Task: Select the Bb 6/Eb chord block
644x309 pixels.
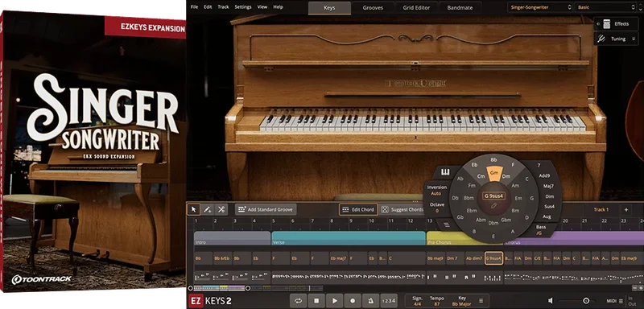Action: [x=222, y=258]
